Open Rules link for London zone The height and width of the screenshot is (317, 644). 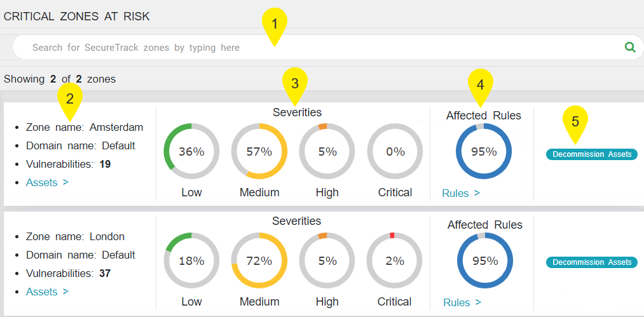462,302
